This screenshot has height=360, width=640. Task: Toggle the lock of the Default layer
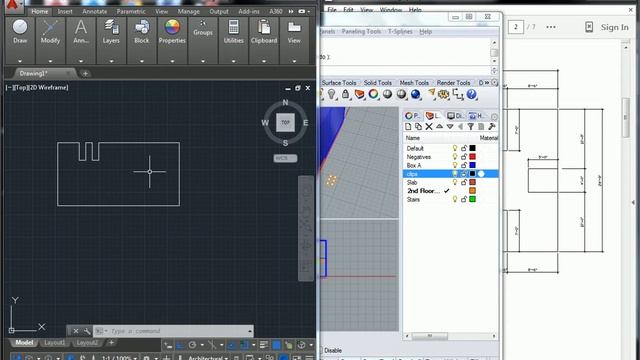click(x=464, y=148)
